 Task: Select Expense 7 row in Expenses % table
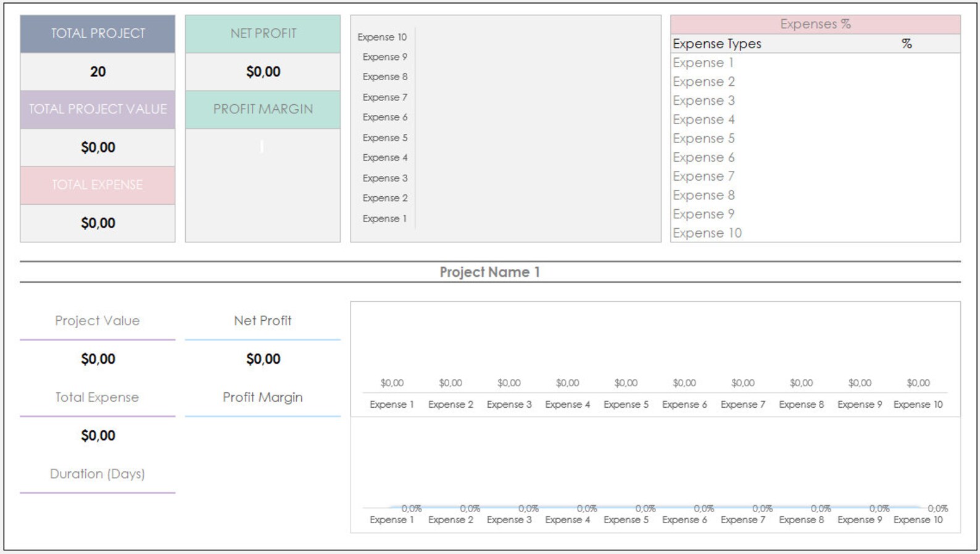(x=815, y=176)
